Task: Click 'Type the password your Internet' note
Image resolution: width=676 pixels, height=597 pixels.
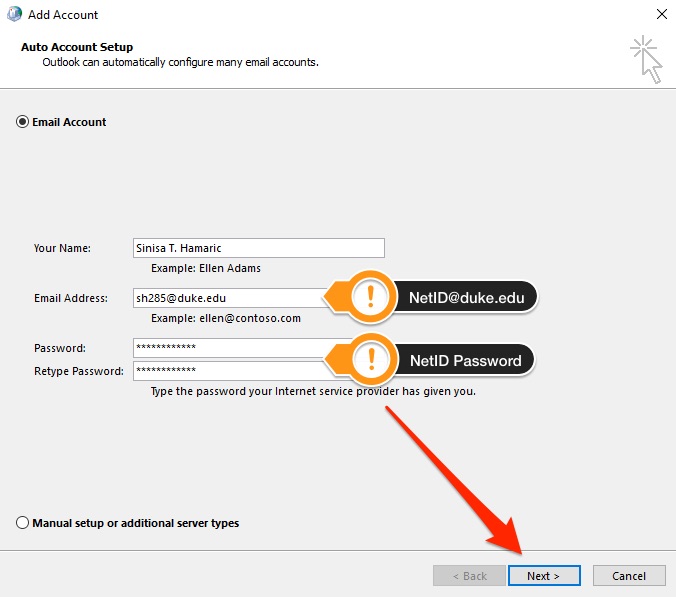Action: pos(313,391)
